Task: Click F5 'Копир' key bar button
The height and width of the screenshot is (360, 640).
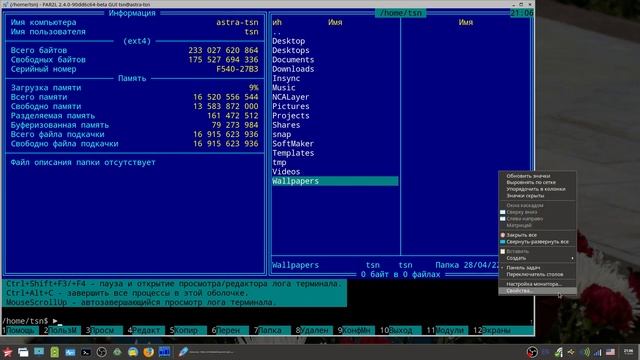Action: tap(189, 330)
